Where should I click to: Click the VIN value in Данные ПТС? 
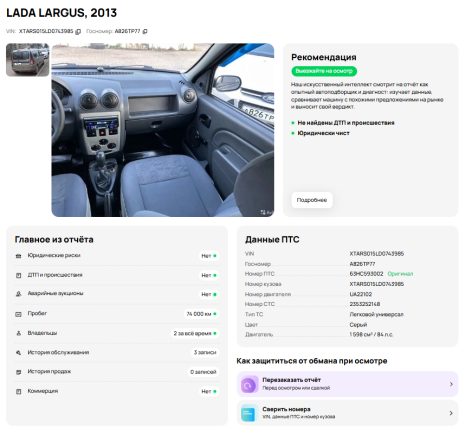[x=377, y=254]
